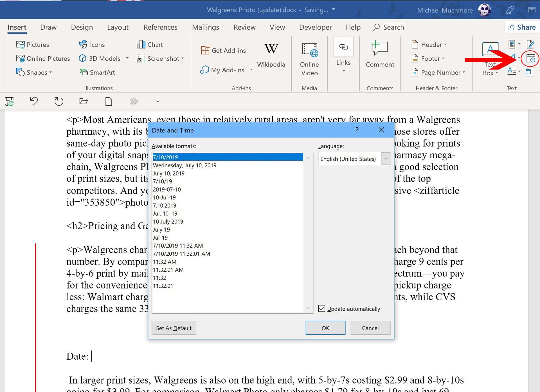Open the Review tab
Viewport: 540px width, 392px height.
tap(244, 27)
